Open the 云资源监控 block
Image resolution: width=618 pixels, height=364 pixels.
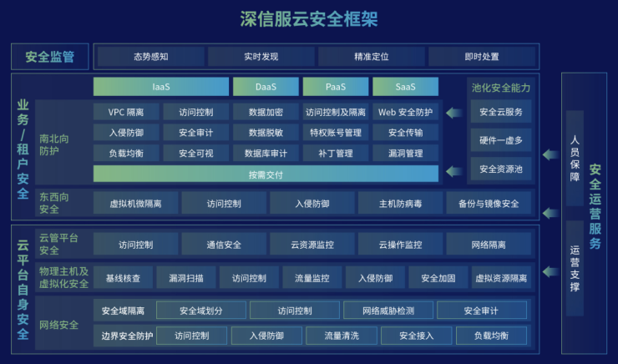point(312,245)
